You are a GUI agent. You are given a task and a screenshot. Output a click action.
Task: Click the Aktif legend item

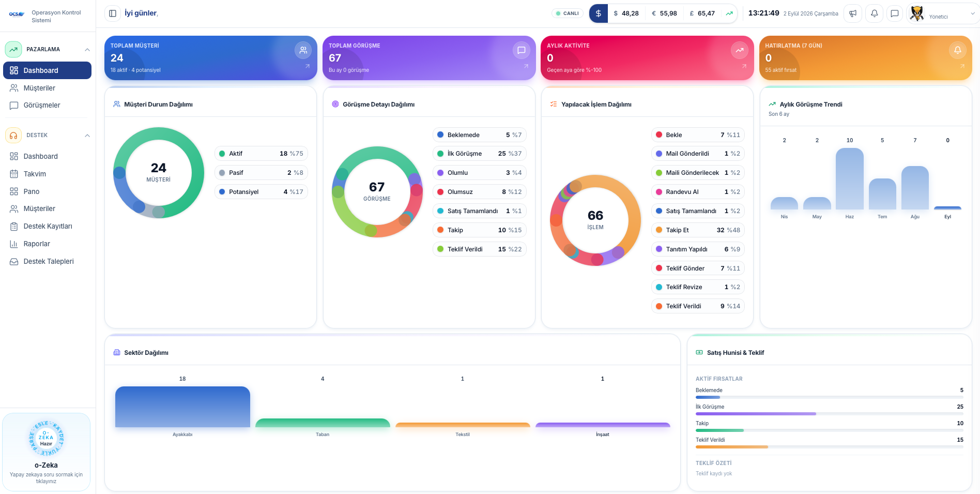coord(261,154)
